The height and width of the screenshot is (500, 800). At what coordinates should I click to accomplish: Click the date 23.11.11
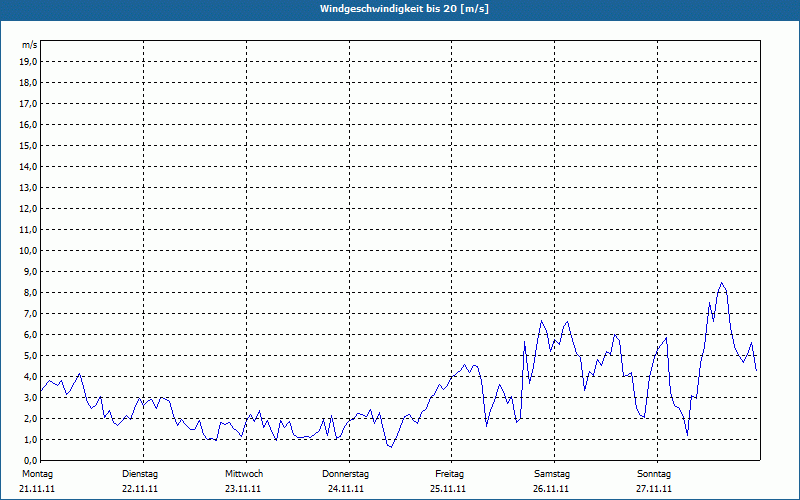(x=243, y=489)
